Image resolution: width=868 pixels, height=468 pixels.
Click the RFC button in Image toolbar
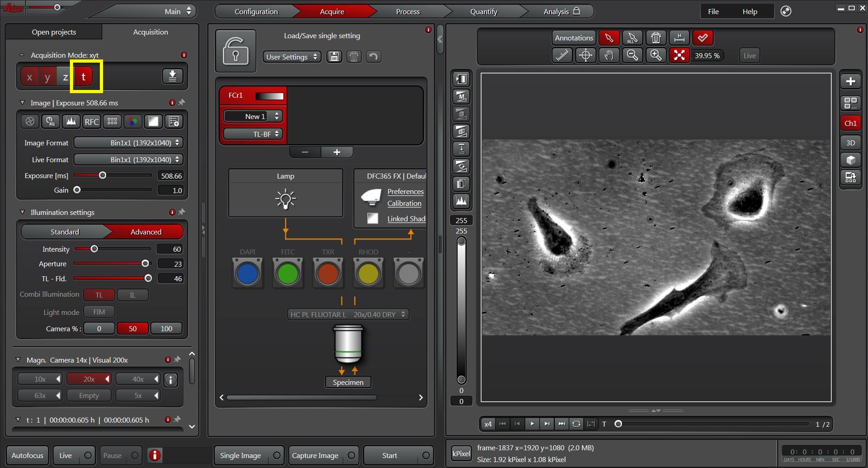click(x=92, y=121)
